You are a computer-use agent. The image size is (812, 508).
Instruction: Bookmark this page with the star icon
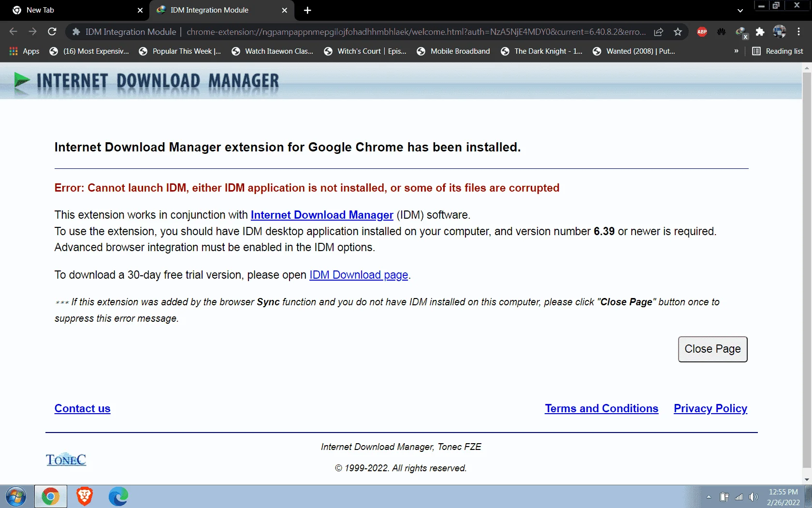click(x=678, y=32)
